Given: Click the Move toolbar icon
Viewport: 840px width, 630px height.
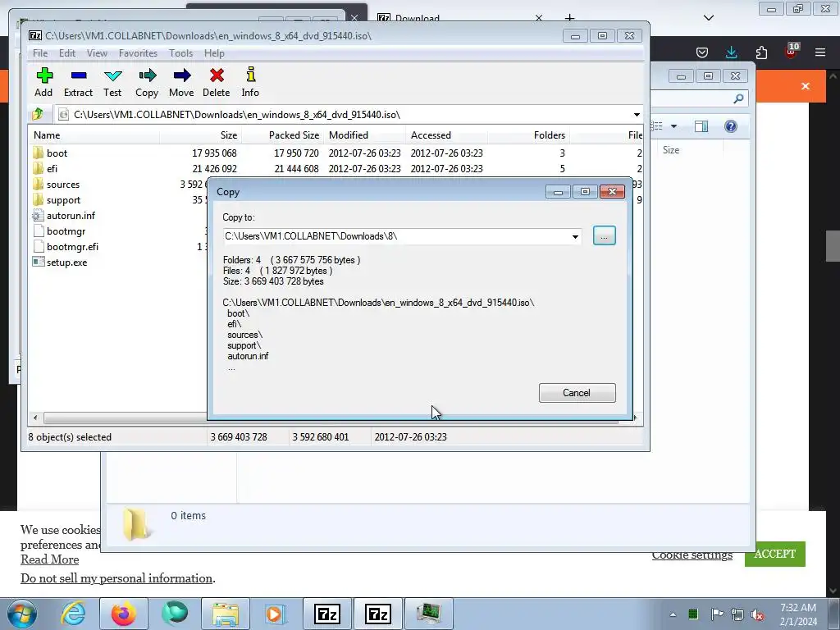Looking at the screenshot, I should point(181,75).
